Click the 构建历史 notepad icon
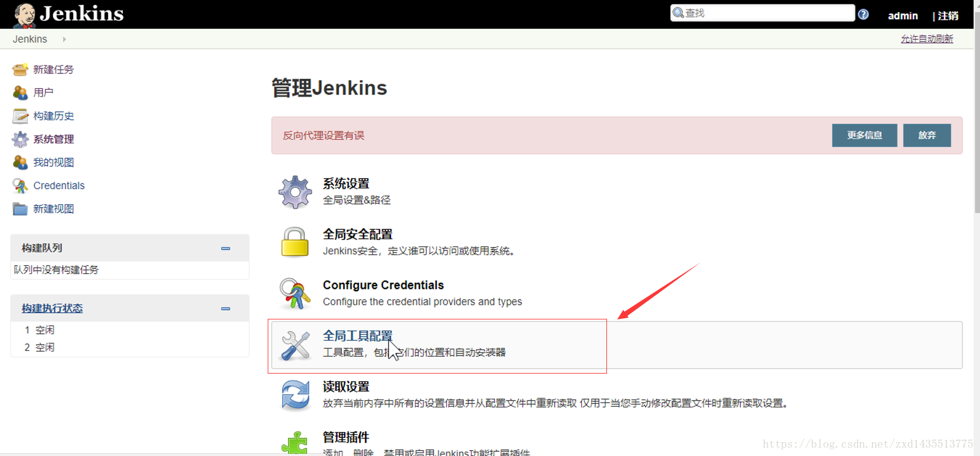This screenshot has height=456, width=980. [x=20, y=116]
